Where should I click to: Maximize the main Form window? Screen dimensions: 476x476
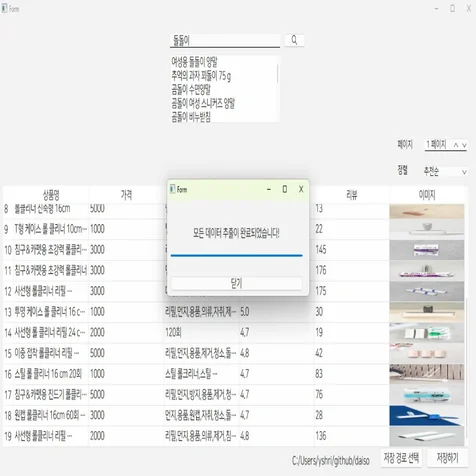[x=452, y=9]
